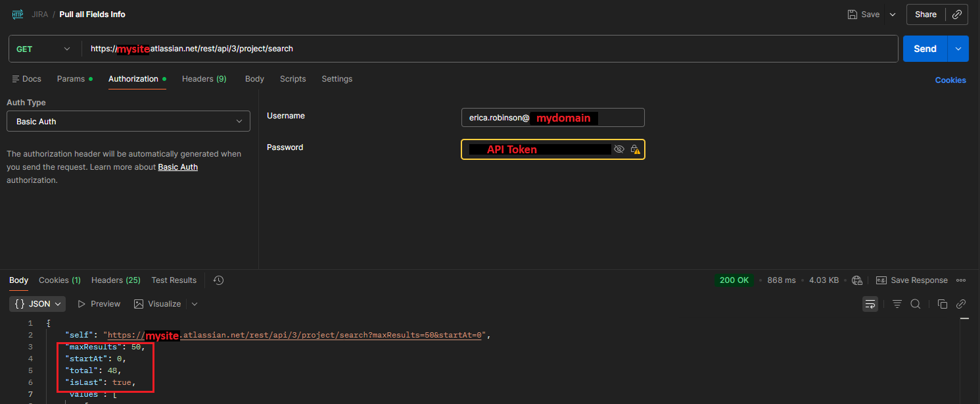Viewport: 980px width, 404px height.
Task: Open the Basic Auth documentation link
Action: (177, 167)
